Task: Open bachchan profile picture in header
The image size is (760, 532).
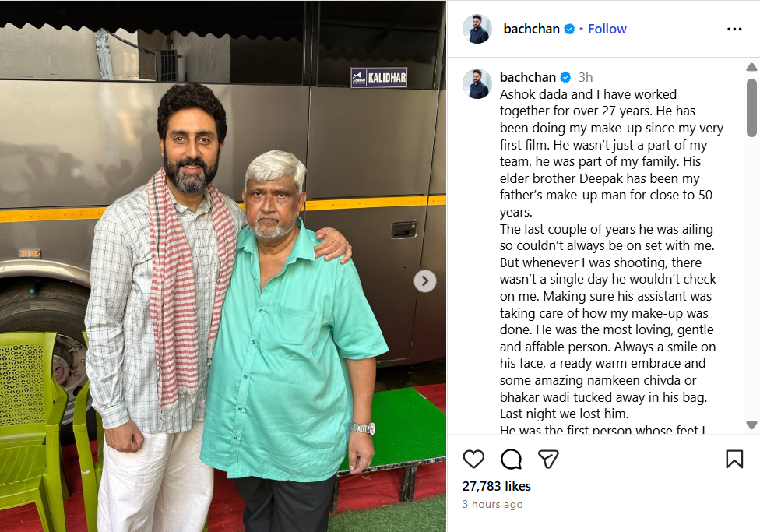Action: [477, 29]
